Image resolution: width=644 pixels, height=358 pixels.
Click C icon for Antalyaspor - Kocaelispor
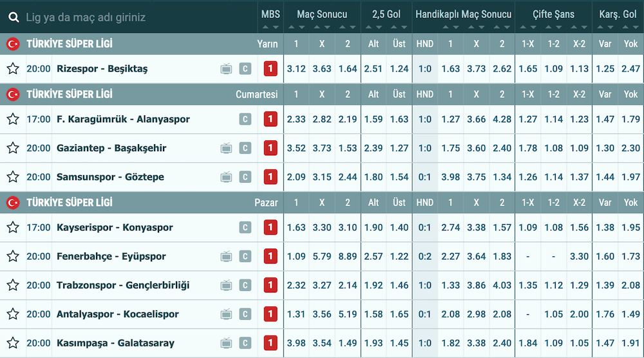(245, 314)
